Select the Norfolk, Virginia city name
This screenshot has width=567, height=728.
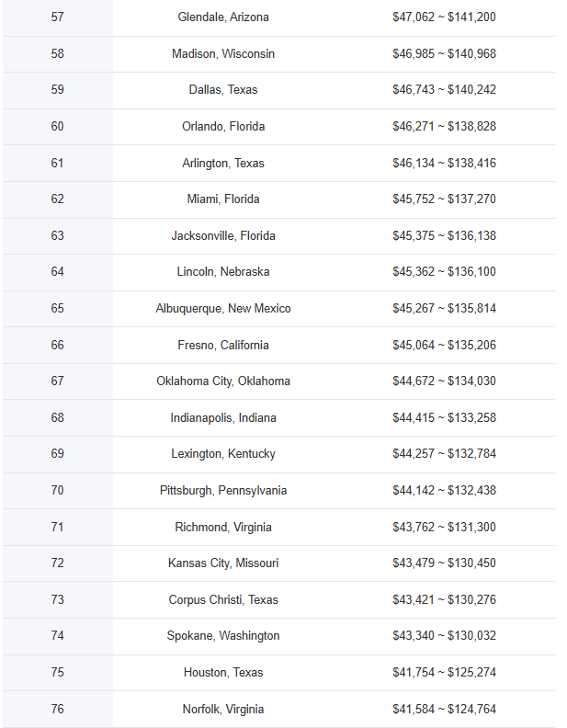pos(223,710)
